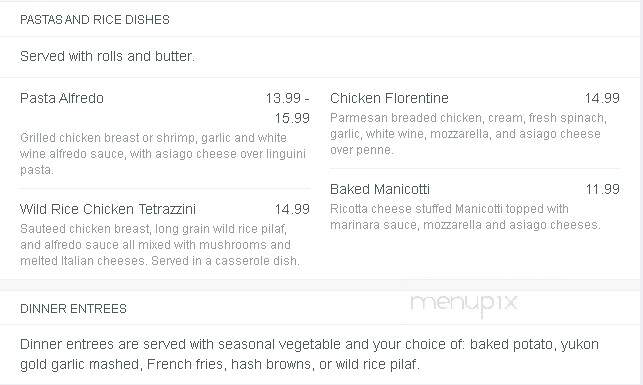This screenshot has width=643, height=385.
Task: Click the Tetrazzini 14.99 price
Action: click(x=292, y=209)
